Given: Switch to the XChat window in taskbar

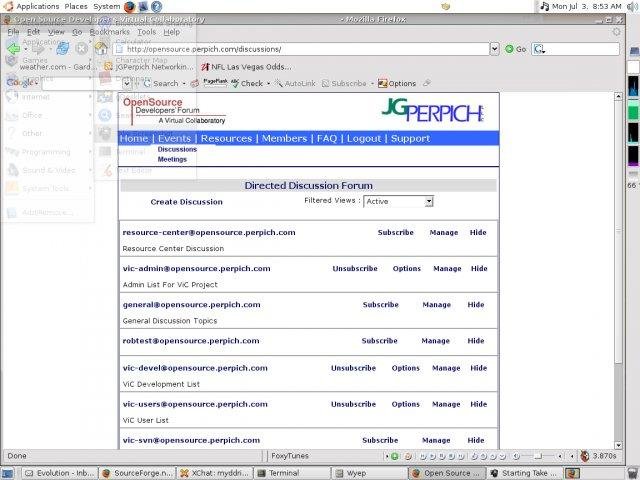Looking at the screenshot, I should [x=217, y=473].
